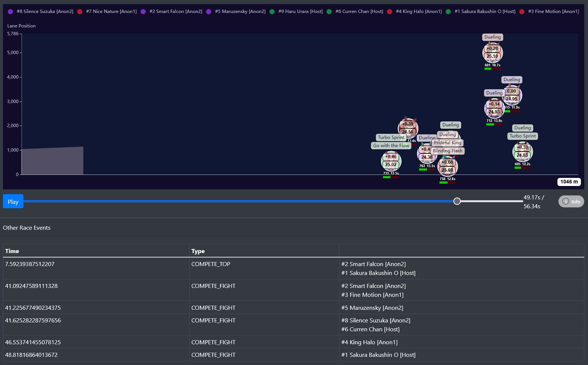This screenshot has width=588, height=365.
Task: Select the runner marker showing speed 24.95
Action: 512,95
